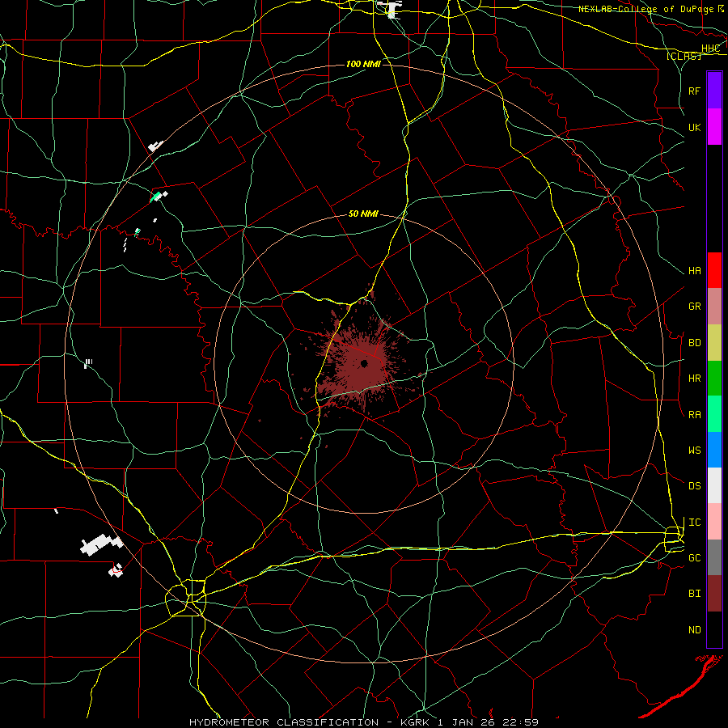Click the BI legend label
Screen dimensions: 728x728
pos(695,594)
